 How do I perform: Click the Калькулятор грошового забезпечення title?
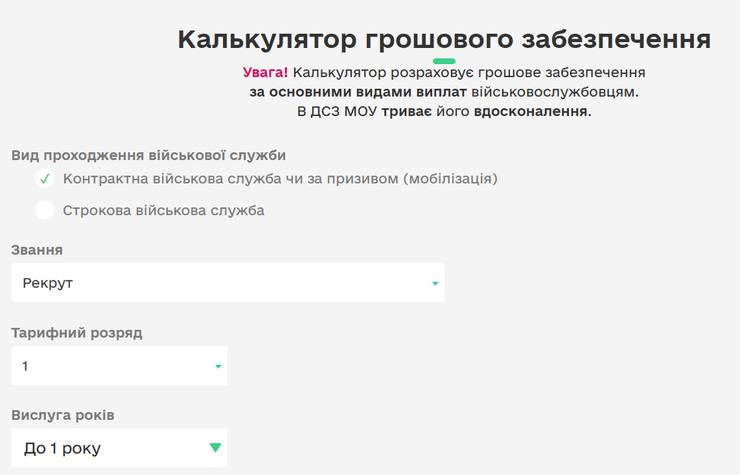pos(444,39)
